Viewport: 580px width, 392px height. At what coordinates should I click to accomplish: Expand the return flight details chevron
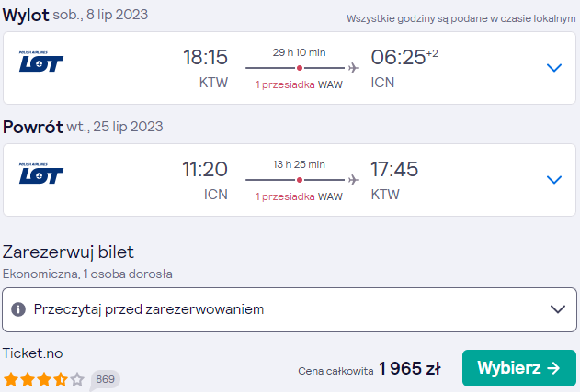click(x=554, y=180)
